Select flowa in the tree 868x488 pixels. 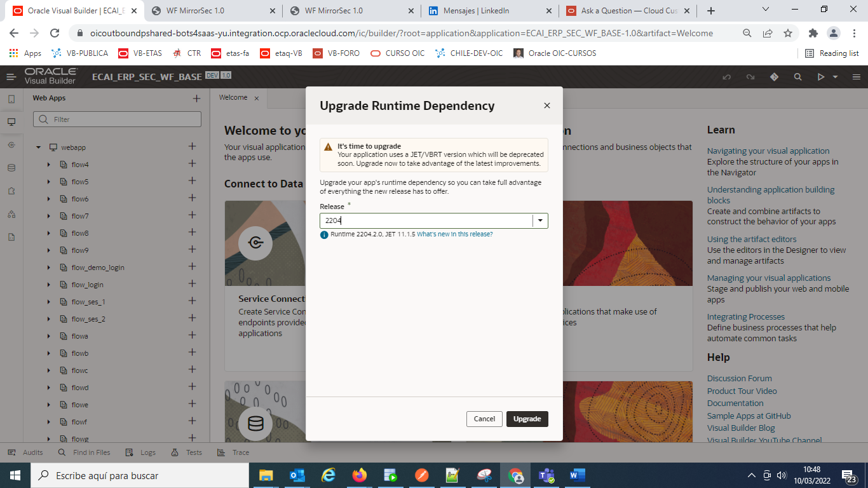(80, 336)
